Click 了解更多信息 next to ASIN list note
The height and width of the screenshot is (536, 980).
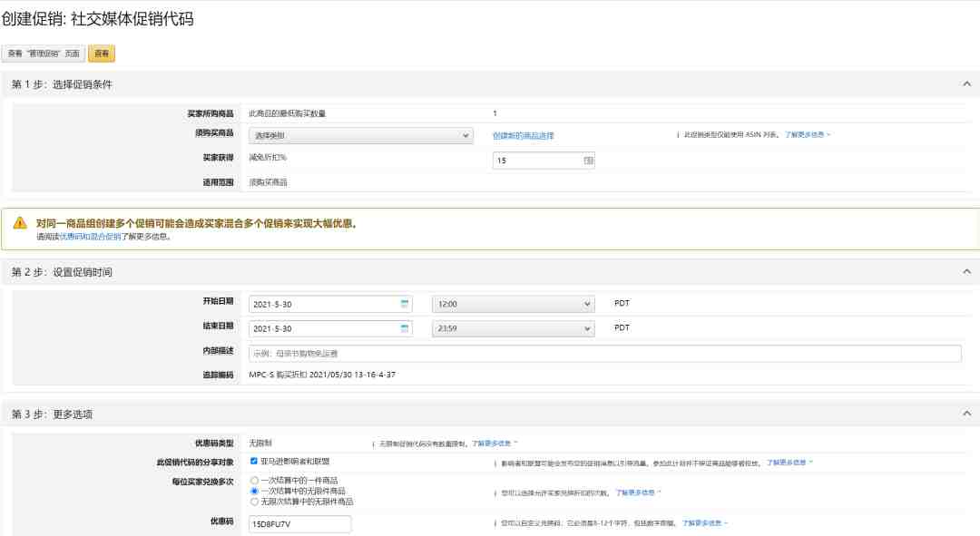[804, 134]
